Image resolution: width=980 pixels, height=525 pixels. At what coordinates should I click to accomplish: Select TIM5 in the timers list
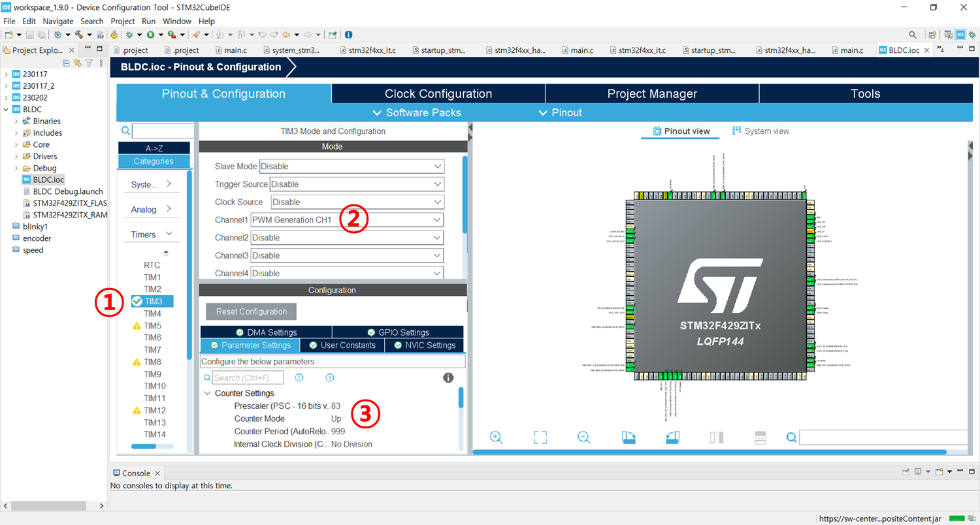pyautogui.click(x=152, y=326)
